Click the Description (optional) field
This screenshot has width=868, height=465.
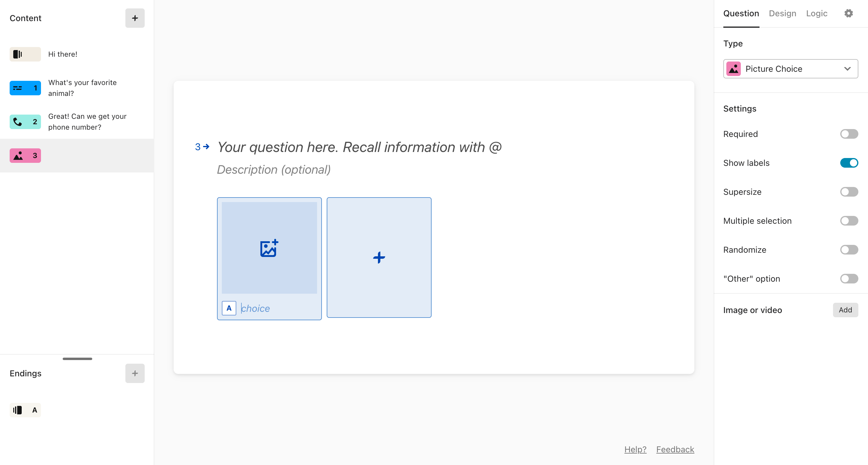(x=274, y=169)
